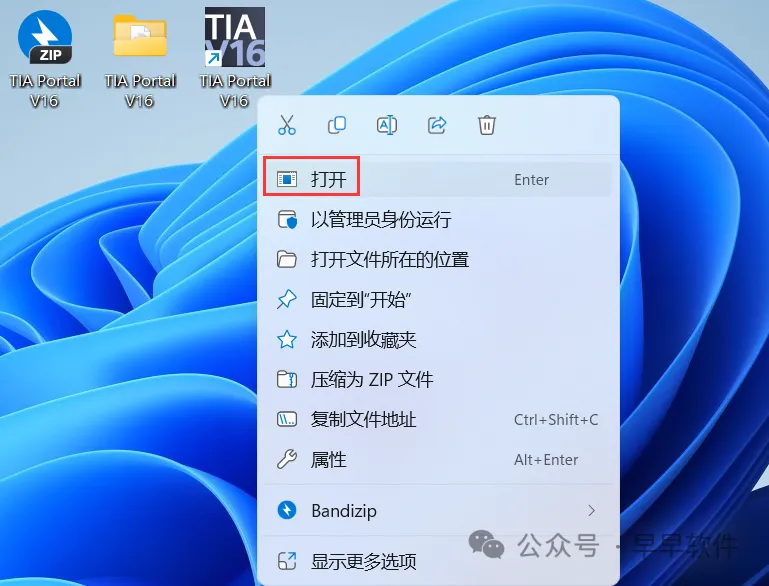Click the Copy icon in context menu
Image resolution: width=769 pixels, height=586 pixels.
[x=337, y=125]
